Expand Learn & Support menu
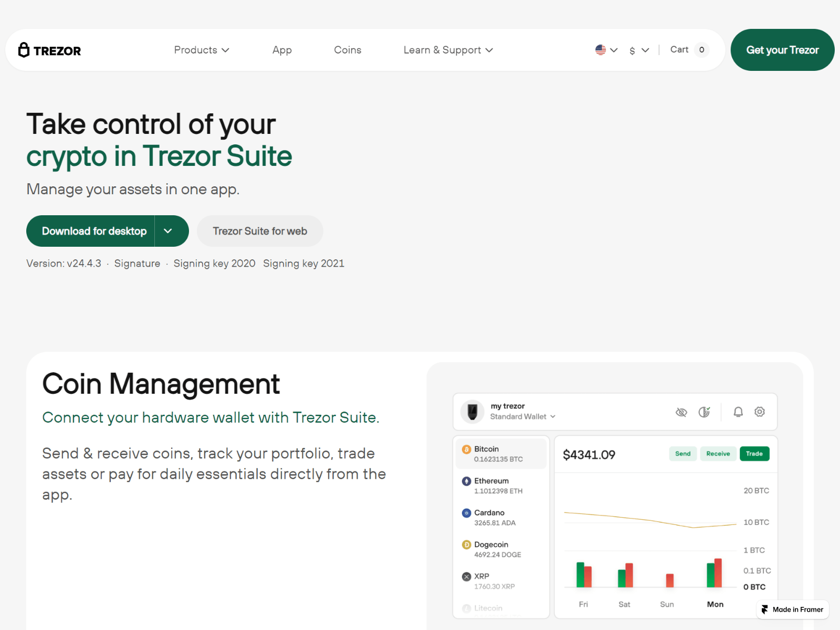 448,50
